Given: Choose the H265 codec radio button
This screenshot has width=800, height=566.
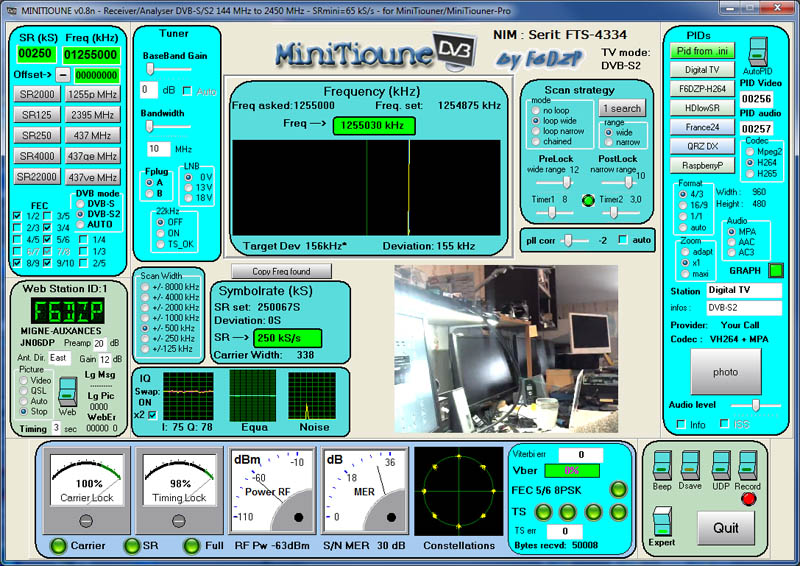Looking at the screenshot, I should coord(750,174).
